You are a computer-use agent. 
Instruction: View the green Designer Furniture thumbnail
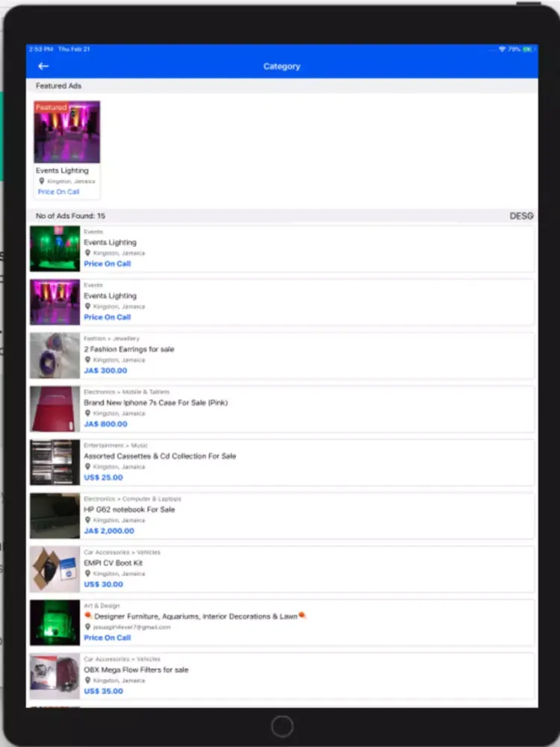[x=55, y=622]
